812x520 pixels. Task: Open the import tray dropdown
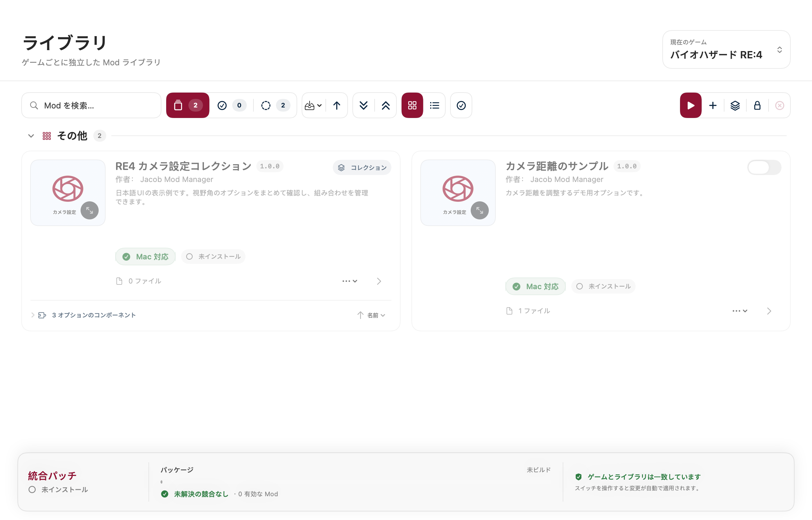point(313,105)
